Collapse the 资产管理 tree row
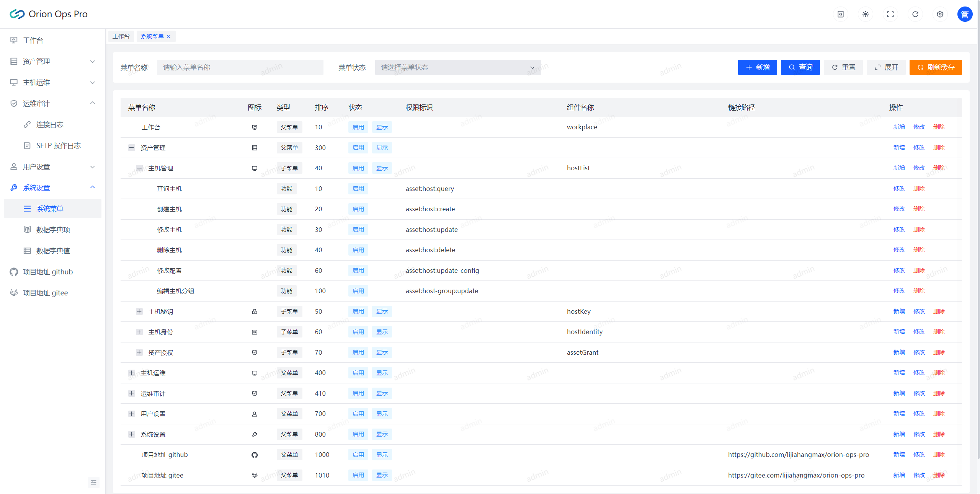Screen dimensions: 980x494 132,148
